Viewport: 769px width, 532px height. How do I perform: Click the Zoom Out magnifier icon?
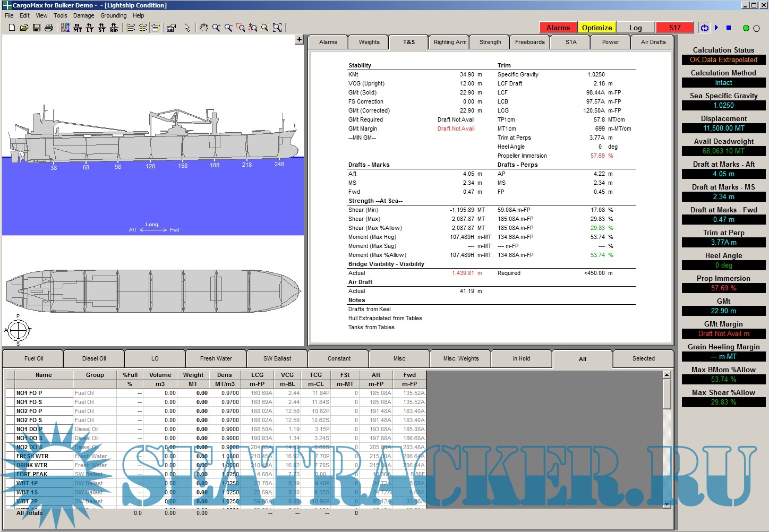click(x=228, y=28)
